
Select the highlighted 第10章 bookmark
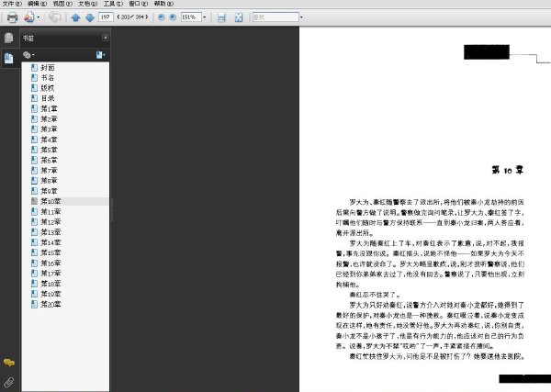coord(51,201)
